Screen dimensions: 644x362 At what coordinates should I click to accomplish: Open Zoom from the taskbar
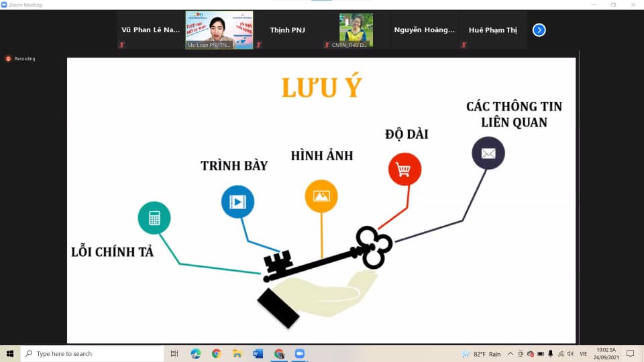point(300,353)
